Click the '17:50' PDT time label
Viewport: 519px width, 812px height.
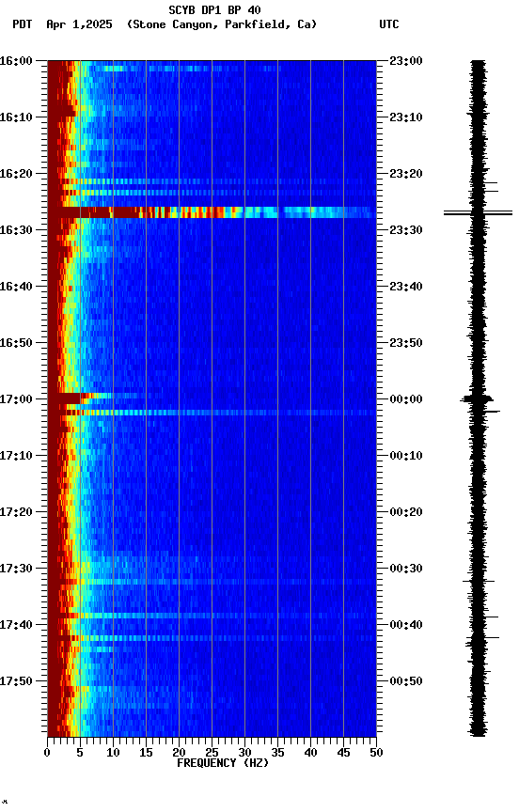pos(16,681)
